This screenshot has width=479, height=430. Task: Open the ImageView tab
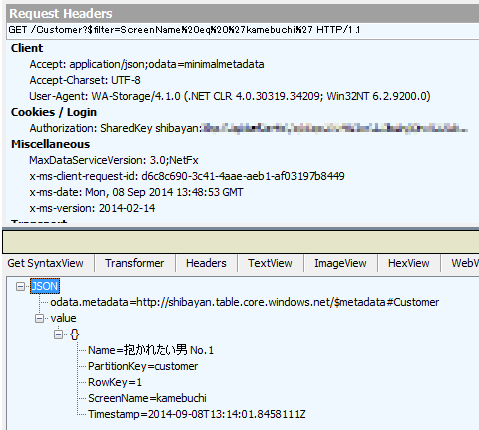(x=340, y=263)
